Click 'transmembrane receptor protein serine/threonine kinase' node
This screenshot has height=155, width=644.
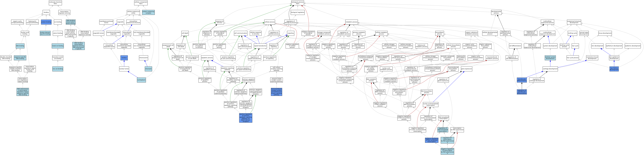(276, 92)
